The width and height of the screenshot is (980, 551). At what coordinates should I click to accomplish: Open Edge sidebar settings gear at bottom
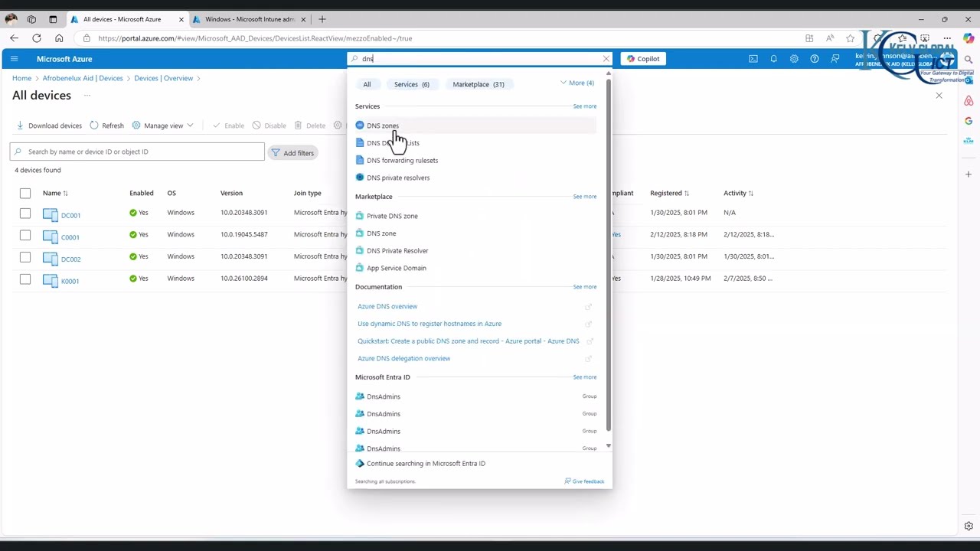969,526
